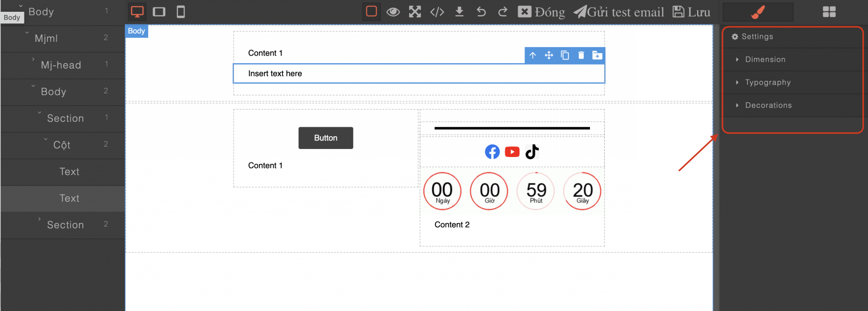
Task: Select parent component arrow icon
Action: click(x=533, y=55)
